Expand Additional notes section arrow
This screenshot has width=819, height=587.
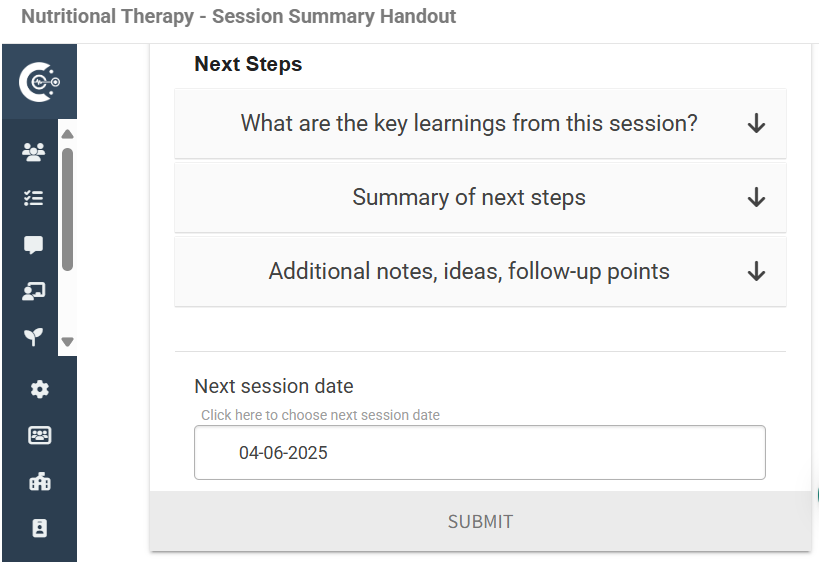tap(756, 272)
